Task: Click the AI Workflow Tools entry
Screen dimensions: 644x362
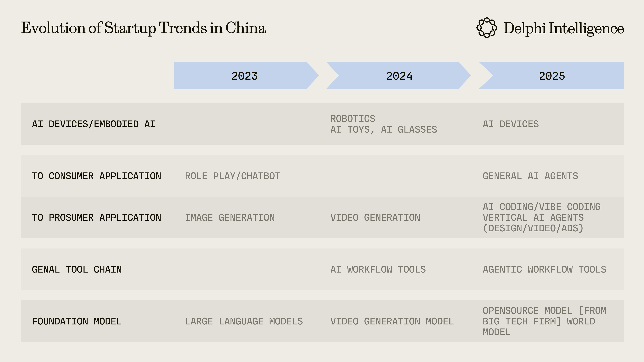Action: tap(378, 270)
